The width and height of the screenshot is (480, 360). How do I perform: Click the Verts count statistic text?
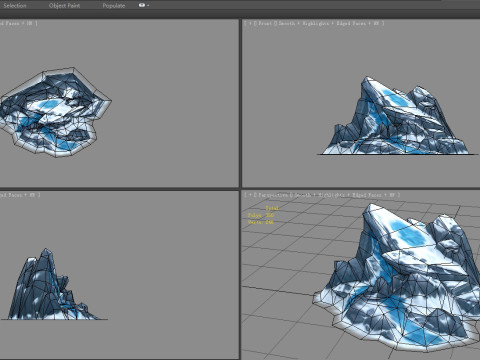[x=261, y=222]
